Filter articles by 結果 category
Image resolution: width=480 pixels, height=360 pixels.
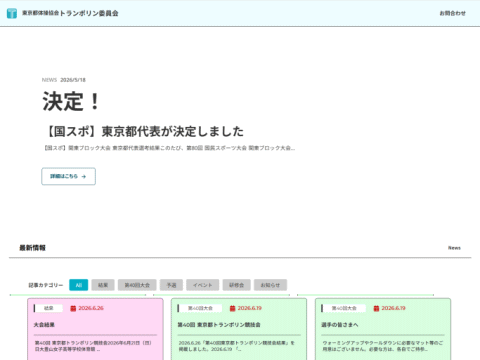pyautogui.click(x=103, y=285)
